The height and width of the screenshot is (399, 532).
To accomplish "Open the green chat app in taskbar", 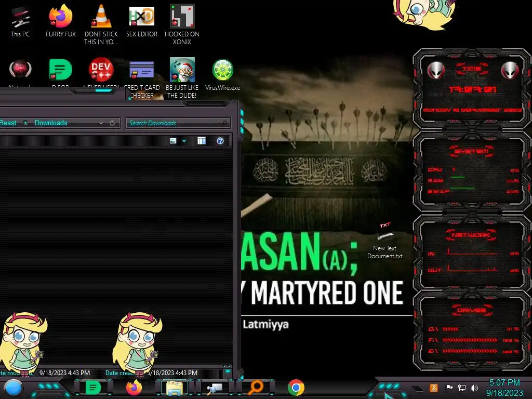I will [x=93, y=388].
